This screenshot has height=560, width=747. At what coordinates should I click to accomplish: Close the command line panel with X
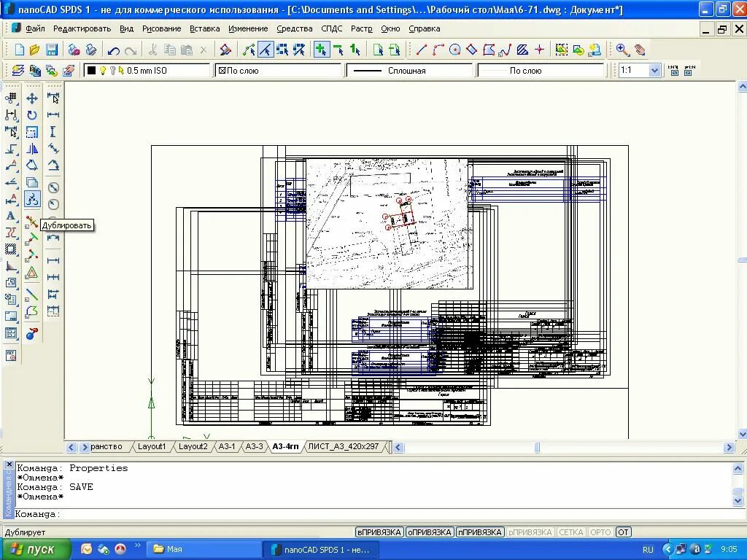tap(9, 464)
